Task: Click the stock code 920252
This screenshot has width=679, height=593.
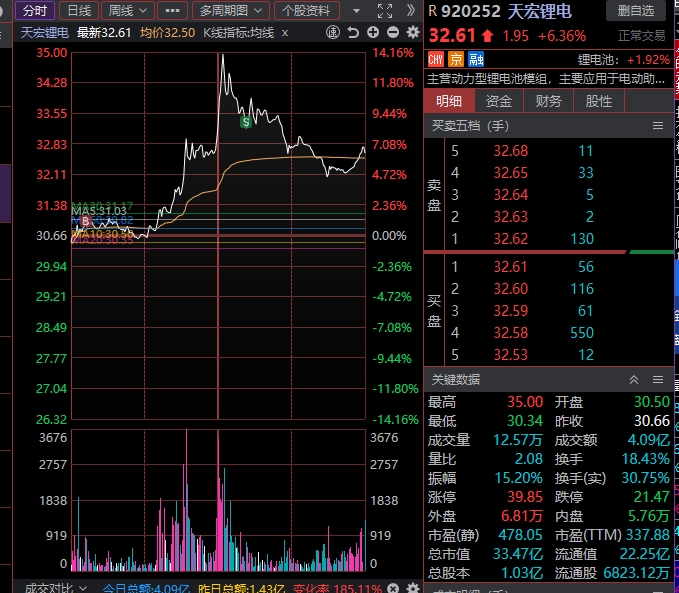Action: pyautogui.click(x=470, y=11)
